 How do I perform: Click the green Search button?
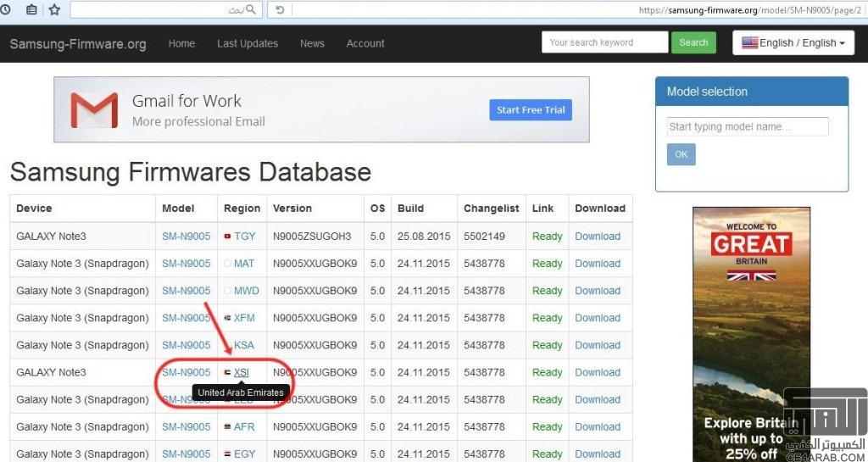(693, 42)
